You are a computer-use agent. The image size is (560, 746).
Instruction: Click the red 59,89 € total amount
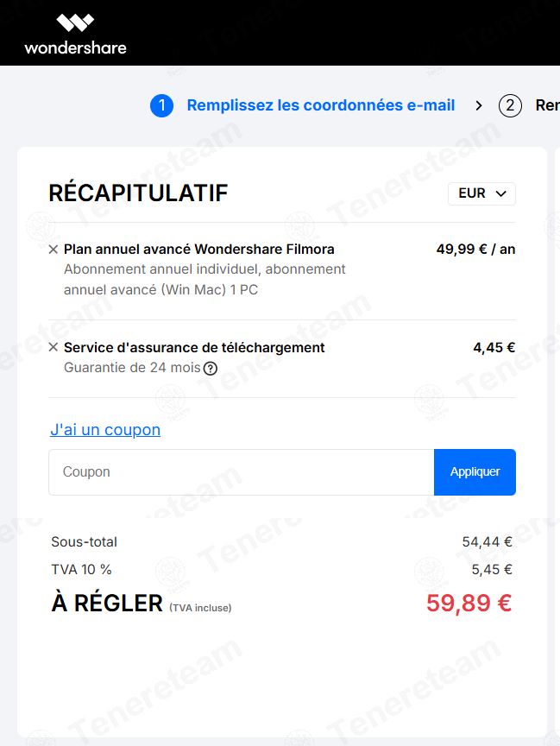(x=469, y=604)
